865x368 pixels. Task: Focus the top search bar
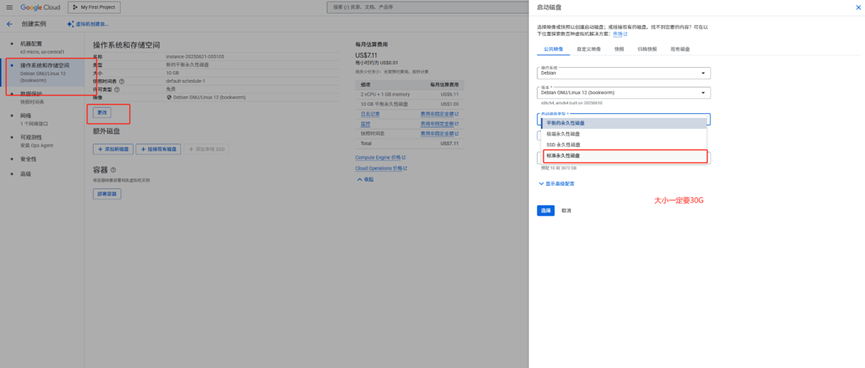[x=428, y=7]
